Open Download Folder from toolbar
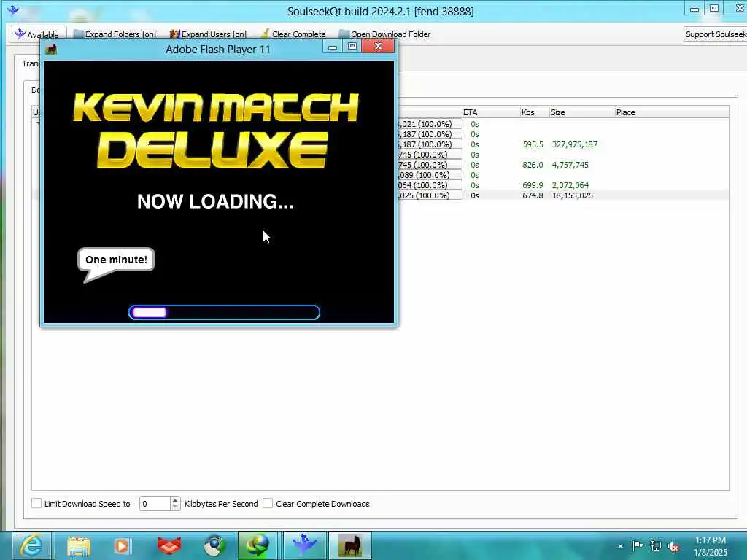 click(x=384, y=34)
